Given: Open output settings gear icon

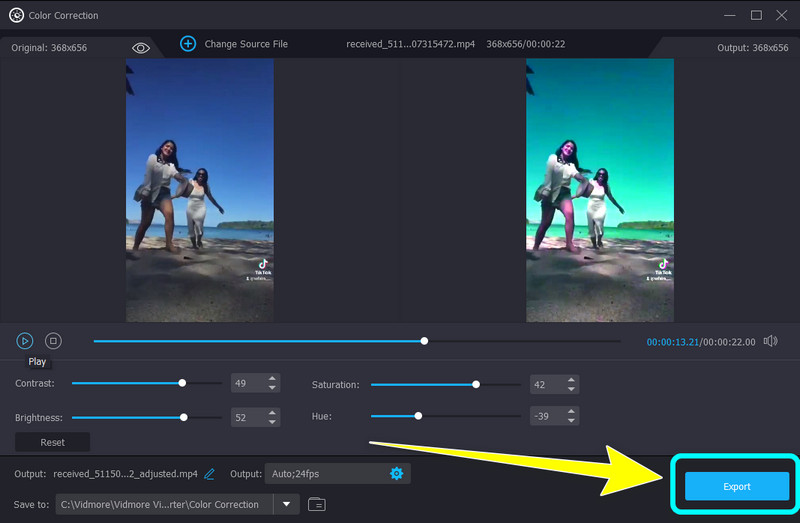Looking at the screenshot, I should coord(396,474).
